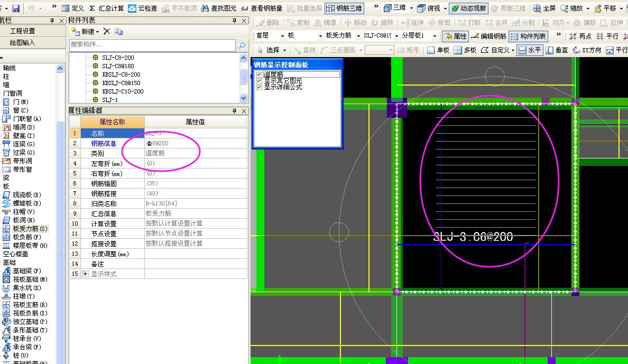
Task: Select 独立基础 (P) in navigation
Action: pos(25,322)
